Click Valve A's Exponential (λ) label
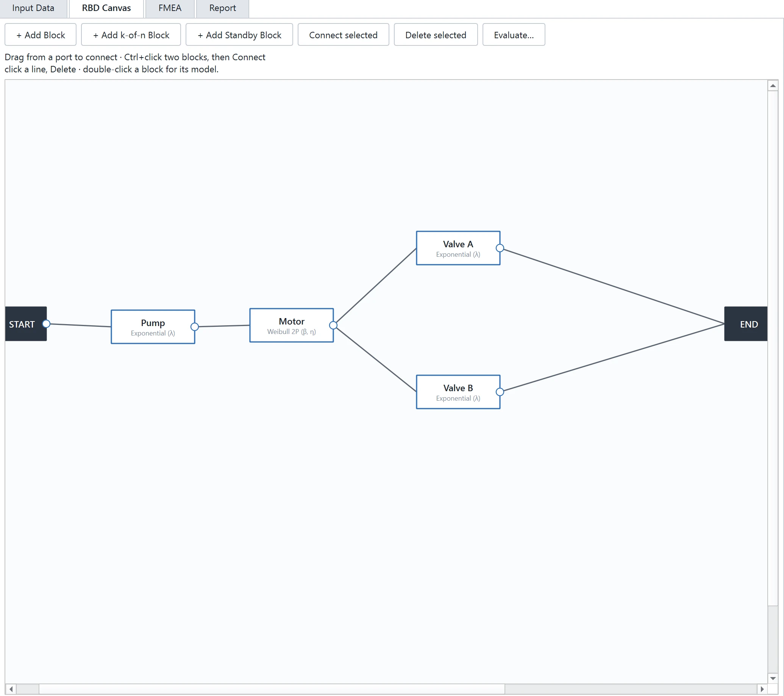Image resolution: width=784 pixels, height=696 pixels. click(458, 254)
